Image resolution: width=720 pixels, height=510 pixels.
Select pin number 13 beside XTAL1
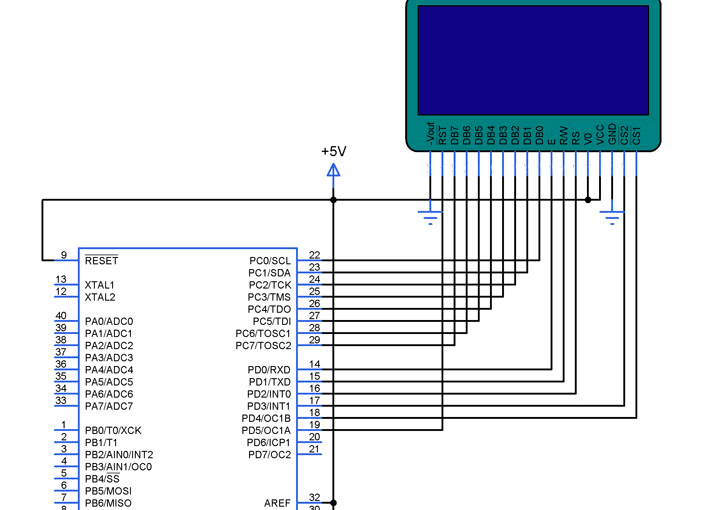[61, 279]
